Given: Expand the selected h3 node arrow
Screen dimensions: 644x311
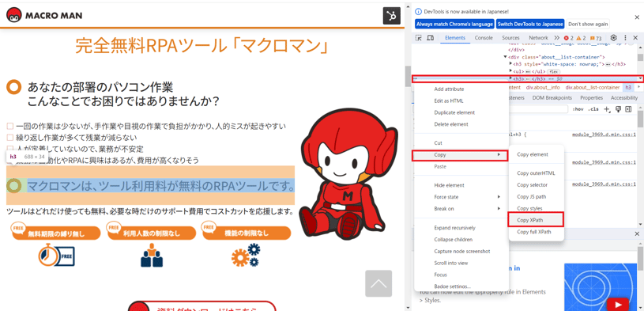Looking at the screenshot, I should pyautogui.click(x=510, y=78).
